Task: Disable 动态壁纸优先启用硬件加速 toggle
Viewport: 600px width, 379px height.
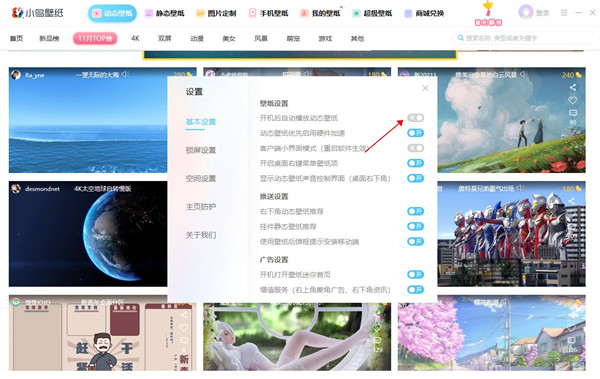Action: tap(415, 133)
